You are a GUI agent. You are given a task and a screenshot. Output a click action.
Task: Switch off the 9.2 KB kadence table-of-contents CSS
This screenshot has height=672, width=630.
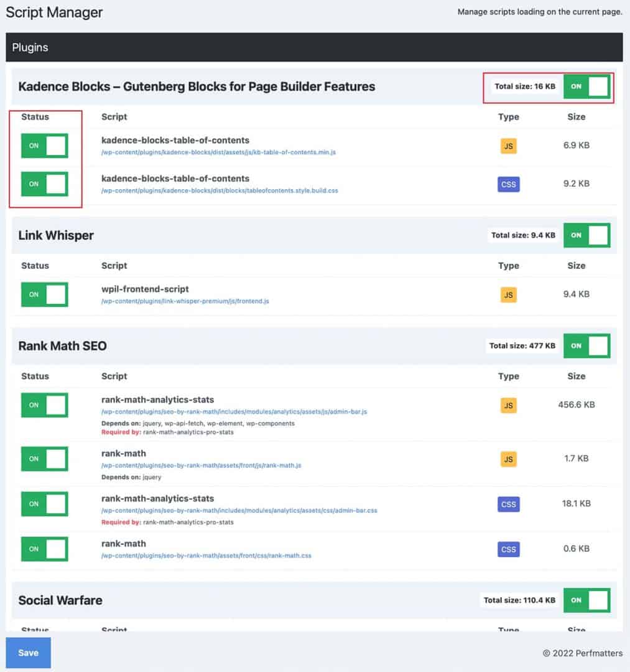pyautogui.click(x=45, y=184)
